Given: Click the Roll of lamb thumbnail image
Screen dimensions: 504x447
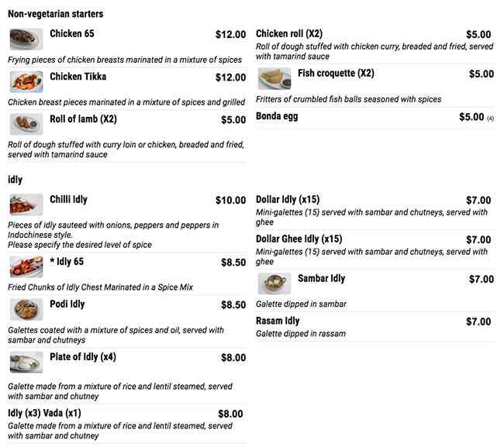Looking at the screenshot, I should point(26,124).
